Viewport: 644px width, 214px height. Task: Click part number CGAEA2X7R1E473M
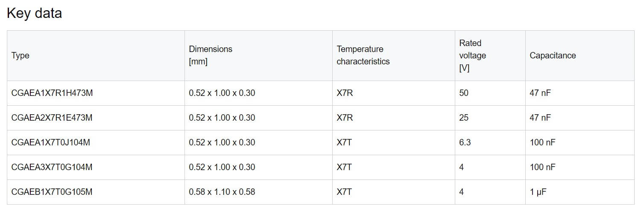point(52,118)
